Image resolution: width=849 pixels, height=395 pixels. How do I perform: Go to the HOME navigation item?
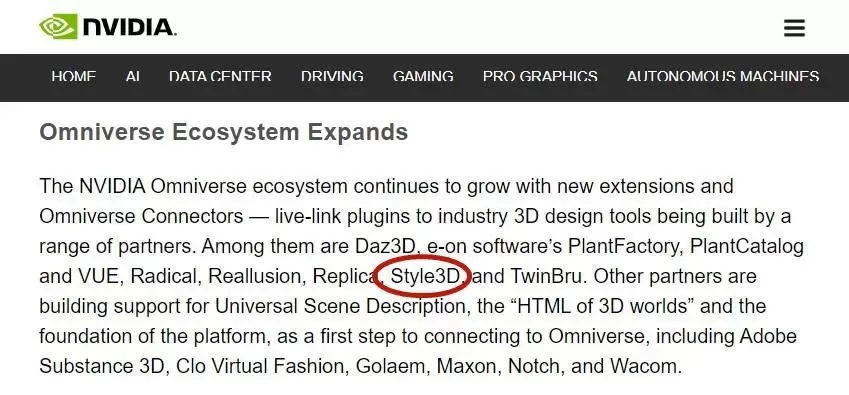74,77
